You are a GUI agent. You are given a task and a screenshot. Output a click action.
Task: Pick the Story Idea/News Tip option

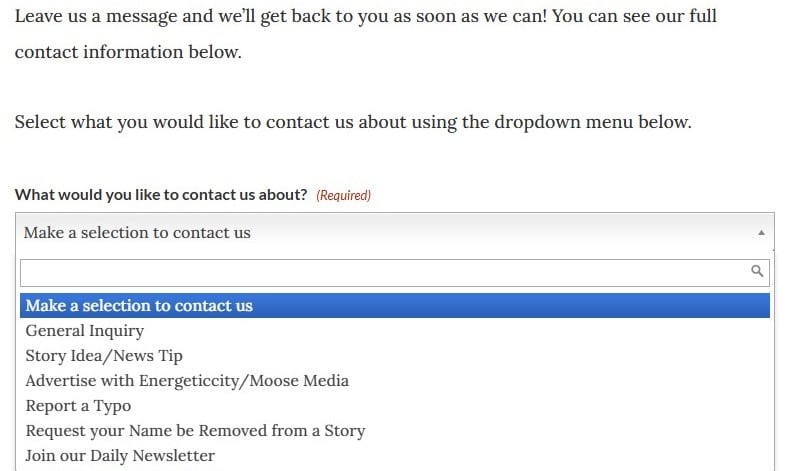[x=104, y=356]
